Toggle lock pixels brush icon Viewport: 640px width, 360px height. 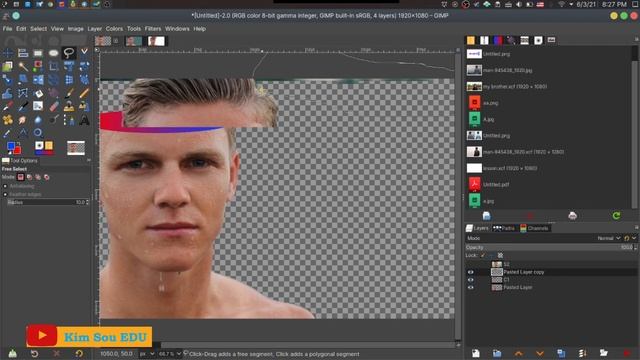(x=483, y=255)
